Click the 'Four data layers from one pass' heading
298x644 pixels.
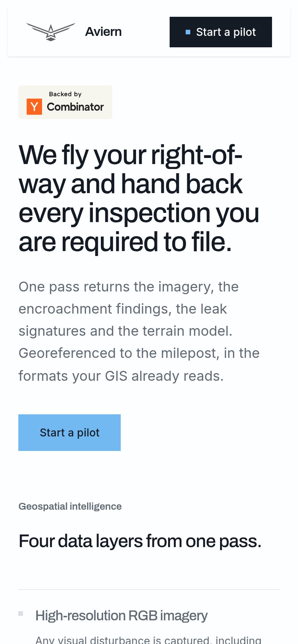click(140, 541)
